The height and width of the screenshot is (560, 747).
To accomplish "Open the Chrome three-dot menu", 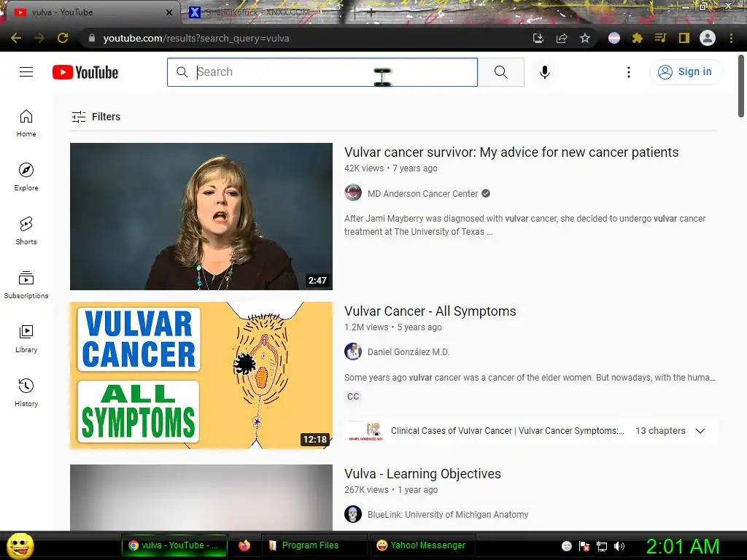I will click(731, 38).
